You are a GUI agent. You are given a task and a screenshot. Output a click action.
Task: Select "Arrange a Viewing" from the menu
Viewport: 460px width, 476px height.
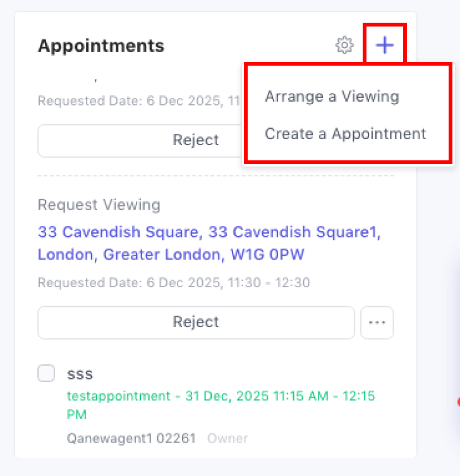pyautogui.click(x=332, y=97)
